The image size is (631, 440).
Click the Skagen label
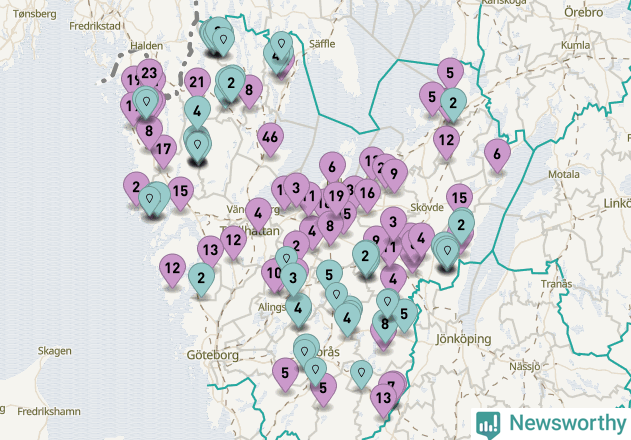tap(55, 351)
